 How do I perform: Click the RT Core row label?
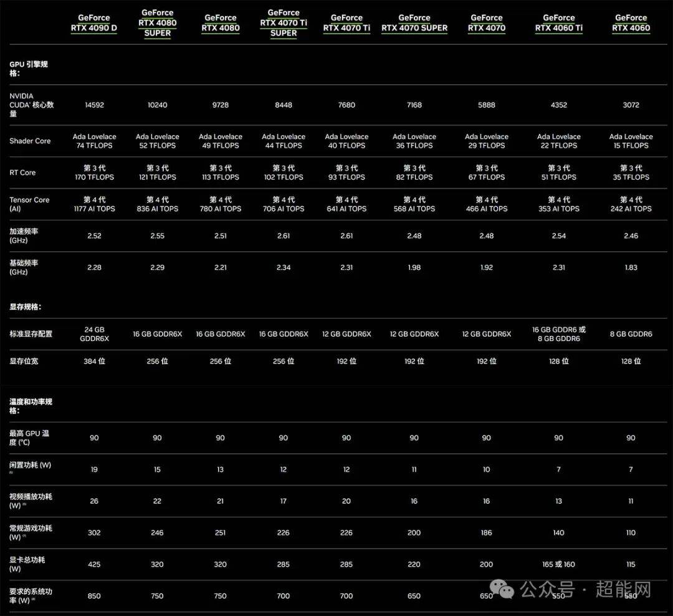tap(22, 173)
